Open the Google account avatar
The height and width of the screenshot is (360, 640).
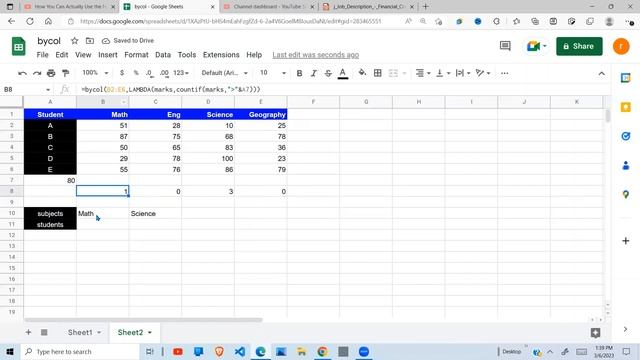pyautogui.click(x=621, y=46)
